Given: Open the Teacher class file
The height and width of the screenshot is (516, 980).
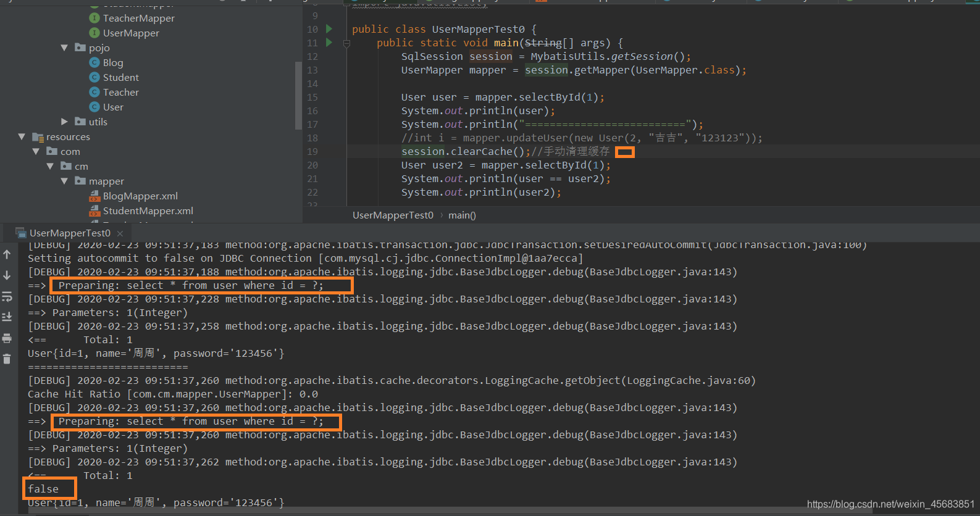Looking at the screenshot, I should tap(121, 93).
